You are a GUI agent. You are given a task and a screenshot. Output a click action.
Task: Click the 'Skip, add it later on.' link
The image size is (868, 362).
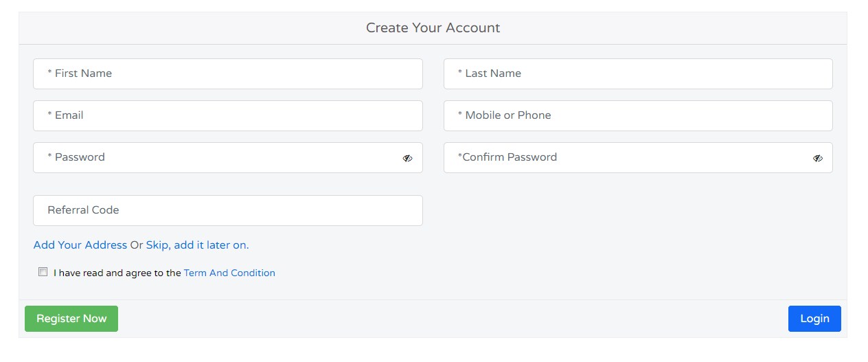(198, 245)
